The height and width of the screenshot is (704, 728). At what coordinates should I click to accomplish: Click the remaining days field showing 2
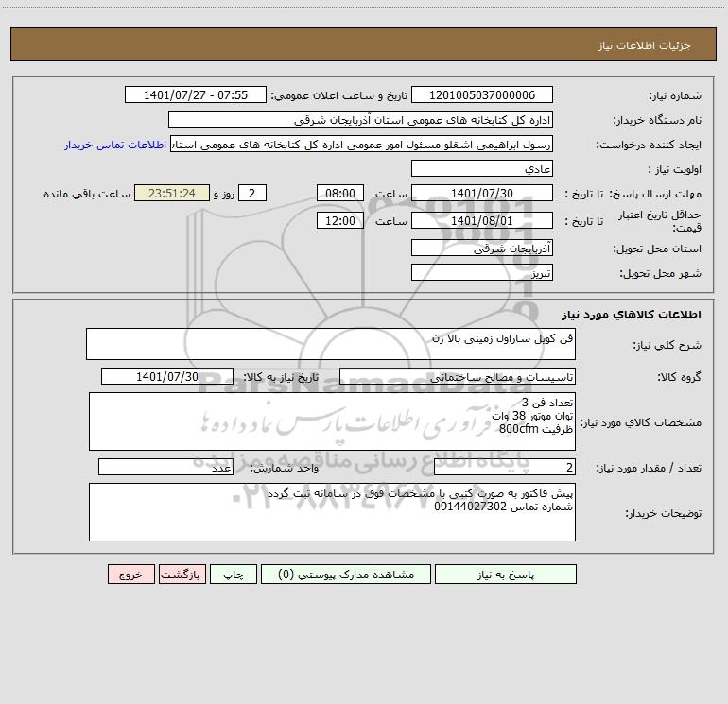252,194
